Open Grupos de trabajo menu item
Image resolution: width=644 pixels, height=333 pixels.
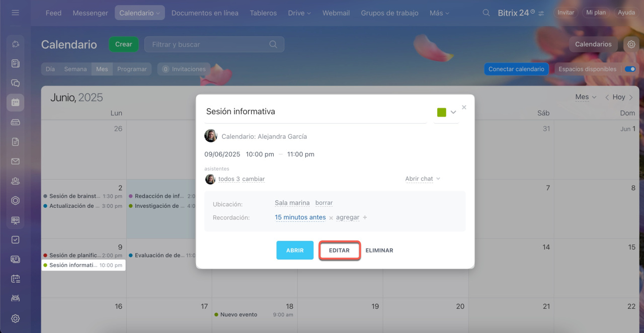click(x=389, y=13)
